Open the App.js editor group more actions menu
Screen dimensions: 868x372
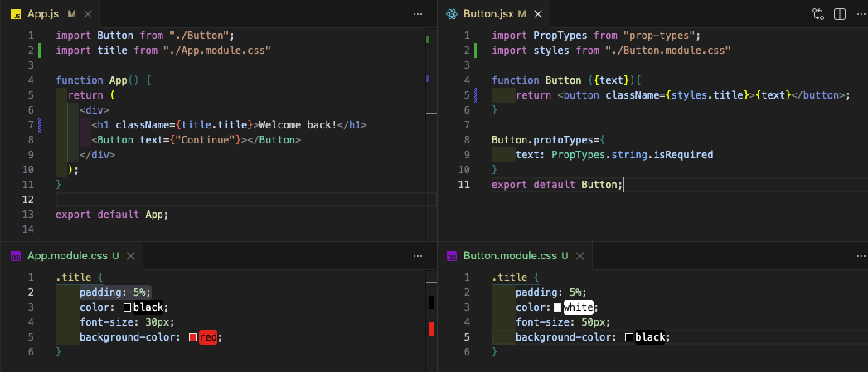(418, 14)
